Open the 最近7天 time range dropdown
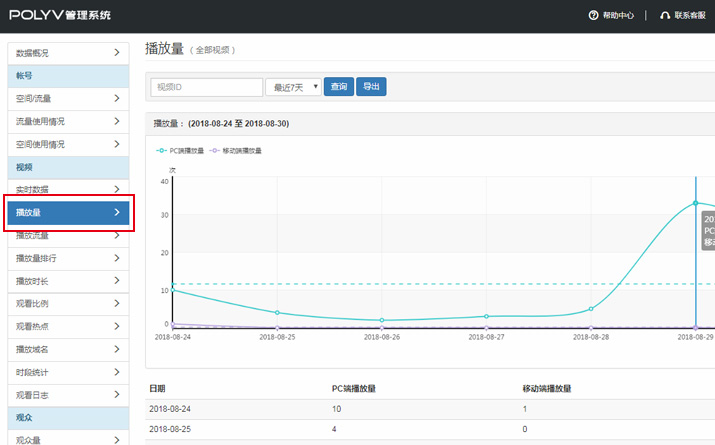The height and width of the screenshot is (445, 715). (293, 87)
